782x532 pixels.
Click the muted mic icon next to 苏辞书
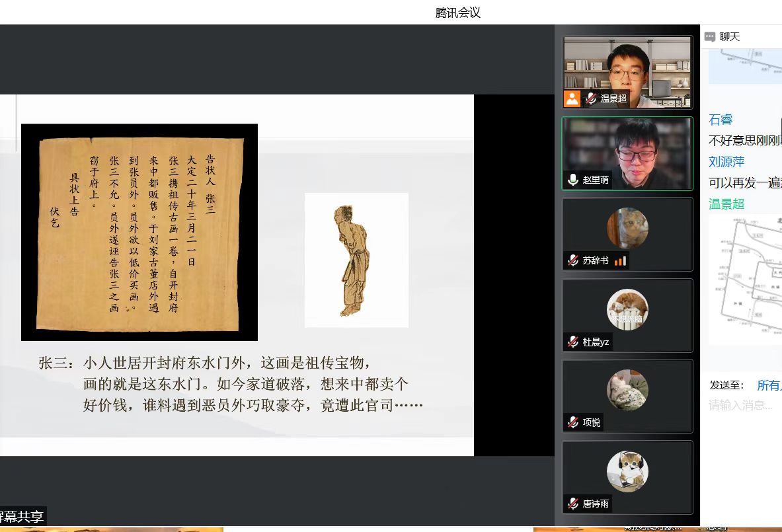point(572,261)
